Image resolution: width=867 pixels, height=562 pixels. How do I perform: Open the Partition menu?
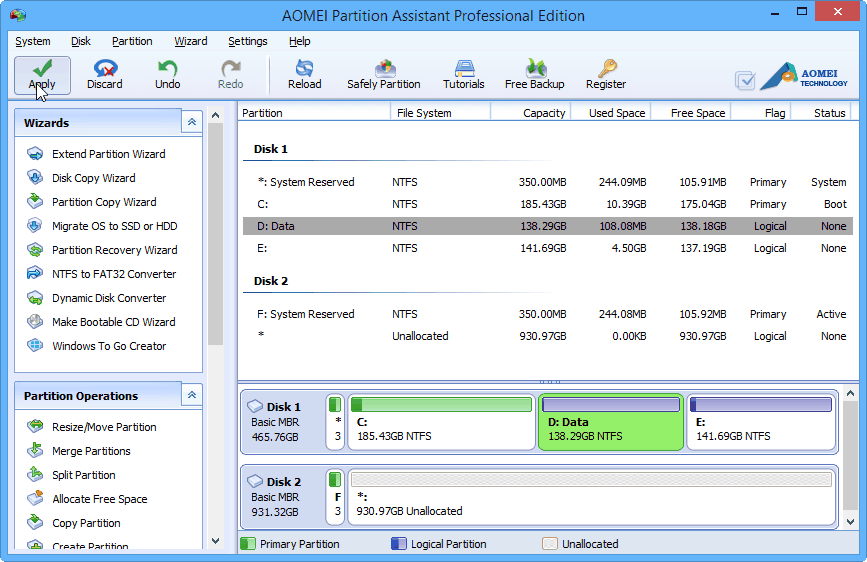[x=132, y=41]
